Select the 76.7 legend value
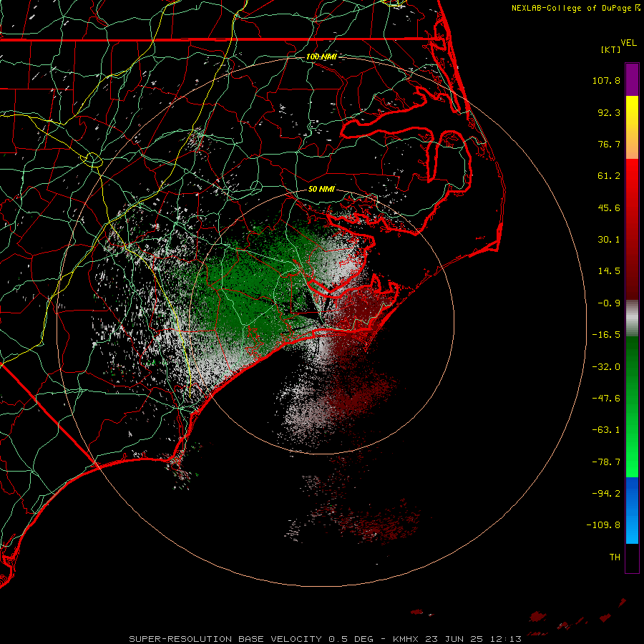The height and width of the screenshot is (644, 644). 609,144
